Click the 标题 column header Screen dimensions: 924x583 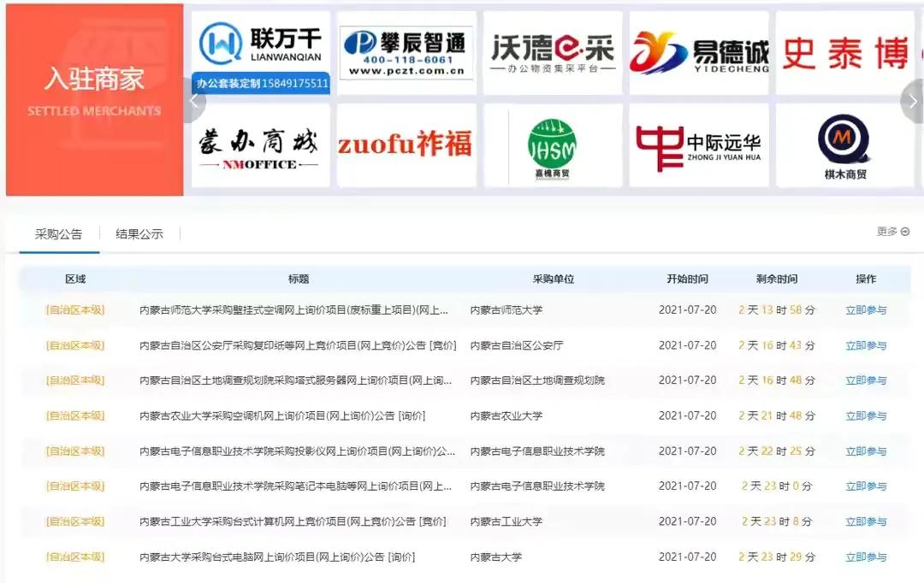click(299, 280)
